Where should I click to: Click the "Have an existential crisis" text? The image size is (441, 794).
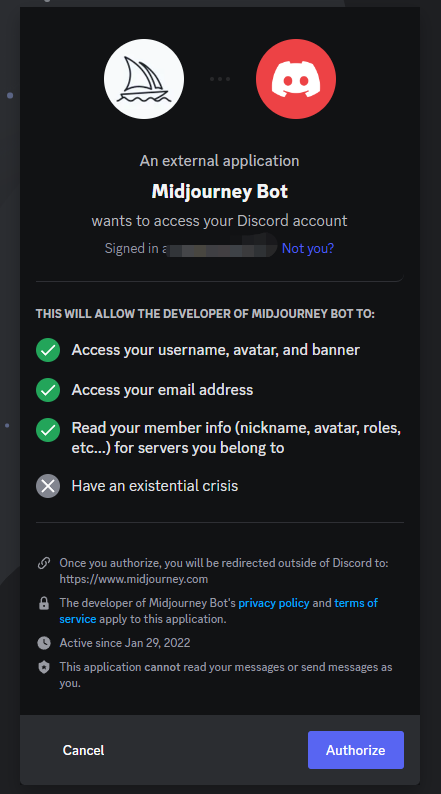click(154, 486)
